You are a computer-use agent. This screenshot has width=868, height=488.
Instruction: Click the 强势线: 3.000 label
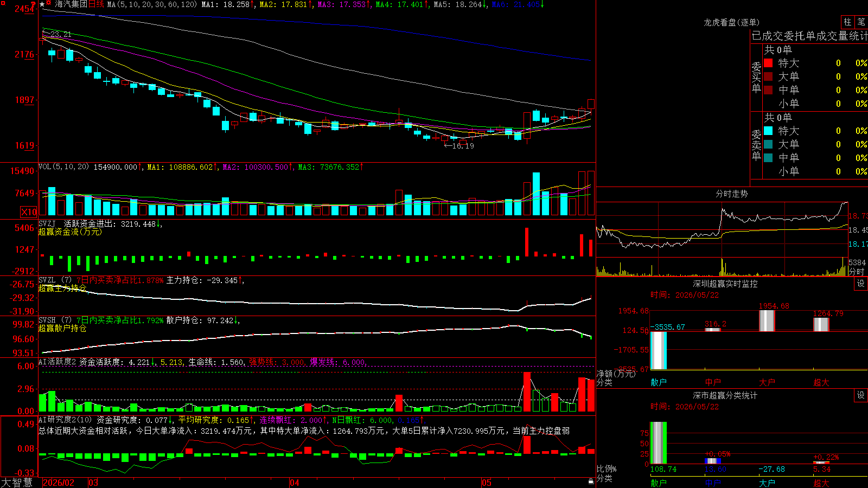(x=277, y=362)
